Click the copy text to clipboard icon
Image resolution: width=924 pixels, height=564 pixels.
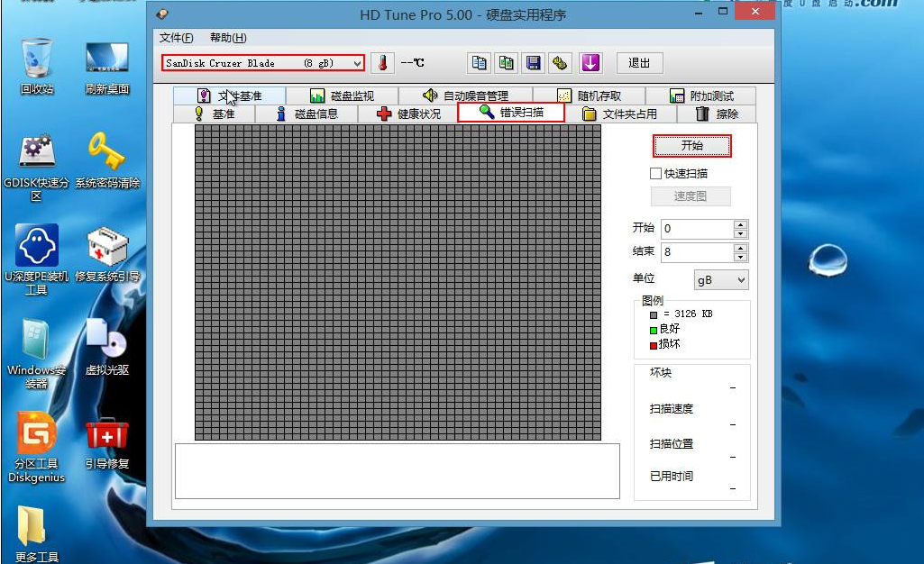(x=480, y=63)
